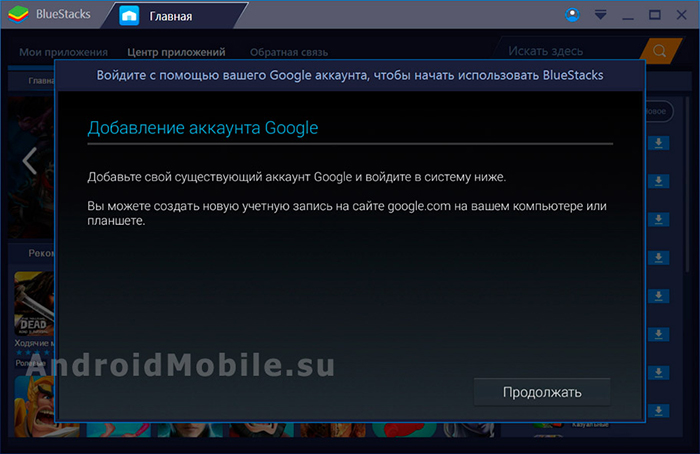The width and height of the screenshot is (700, 454).
Task: Open the user account profile icon
Action: pyautogui.click(x=572, y=15)
